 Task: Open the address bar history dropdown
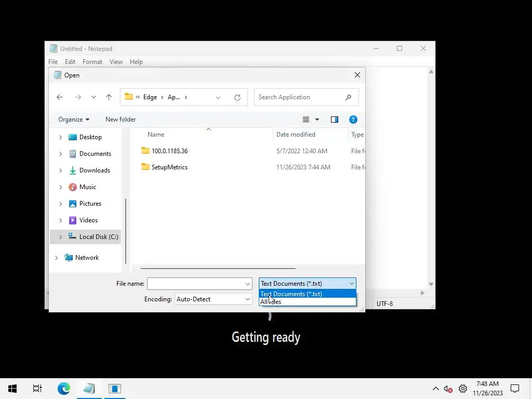pos(218,97)
